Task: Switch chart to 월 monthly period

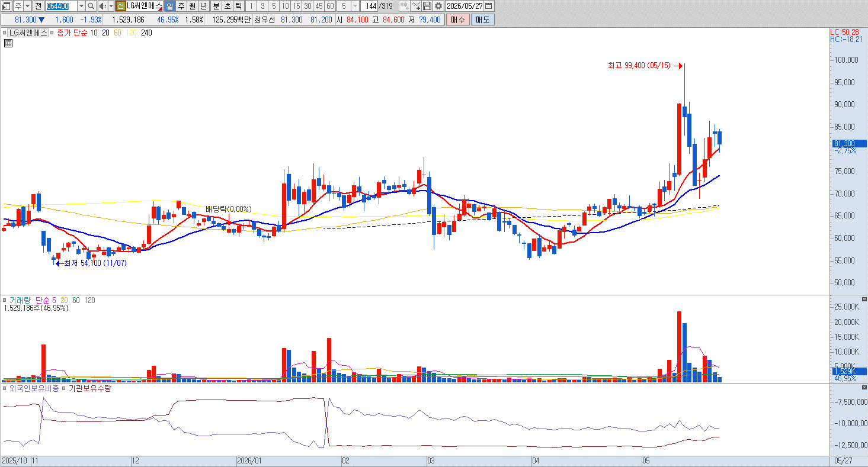Action: 193,6
